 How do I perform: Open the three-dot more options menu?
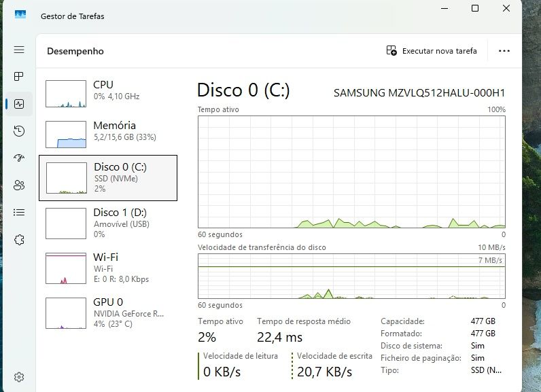(504, 51)
